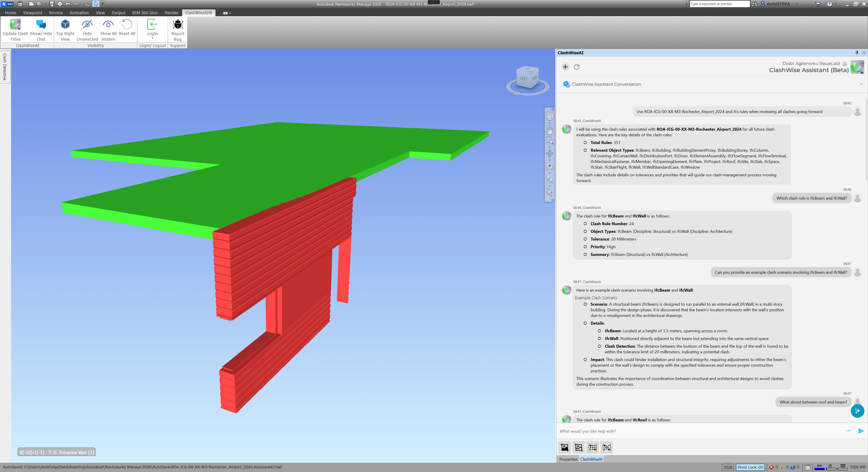The width and height of the screenshot is (868, 472).
Task: Click the blue send message arrow
Action: tap(861, 431)
